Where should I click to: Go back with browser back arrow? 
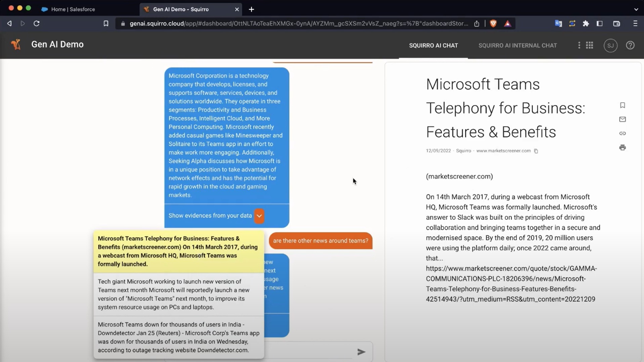pos(9,23)
